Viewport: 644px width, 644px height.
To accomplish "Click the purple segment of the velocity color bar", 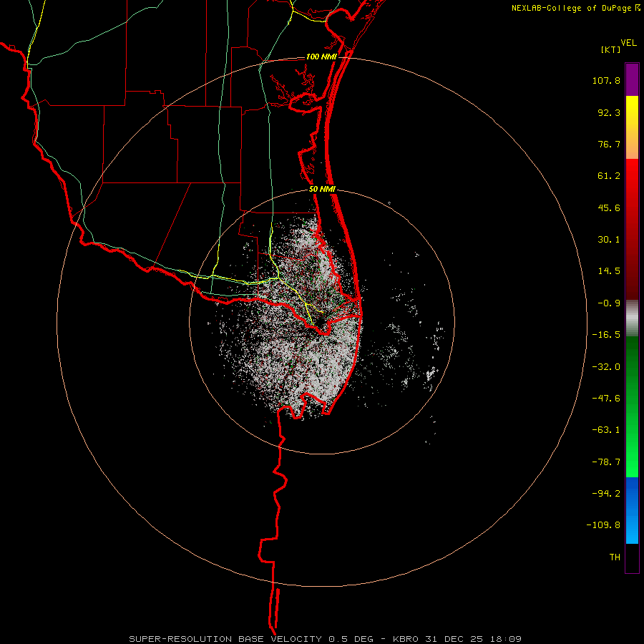I will coord(632,80).
